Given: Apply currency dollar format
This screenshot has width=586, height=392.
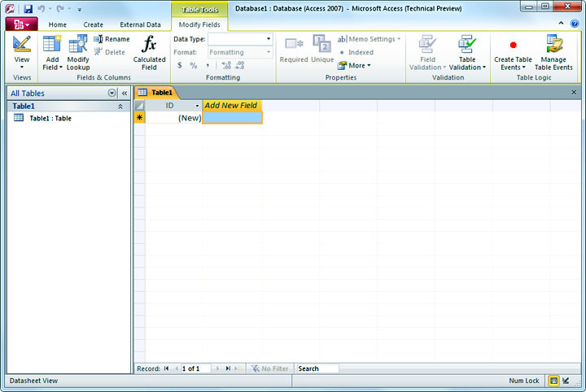Looking at the screenshot, I should pyautogui.click(x=180, y=65).
